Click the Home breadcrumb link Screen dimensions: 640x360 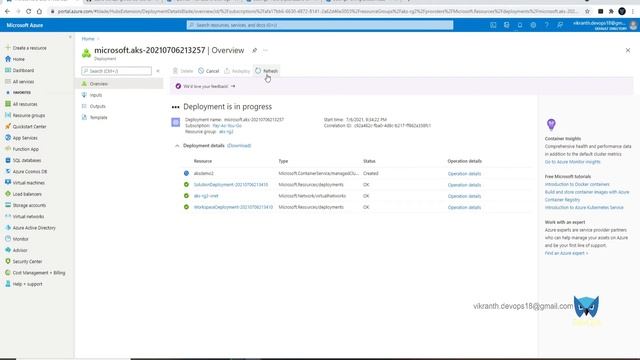(88, 39)
